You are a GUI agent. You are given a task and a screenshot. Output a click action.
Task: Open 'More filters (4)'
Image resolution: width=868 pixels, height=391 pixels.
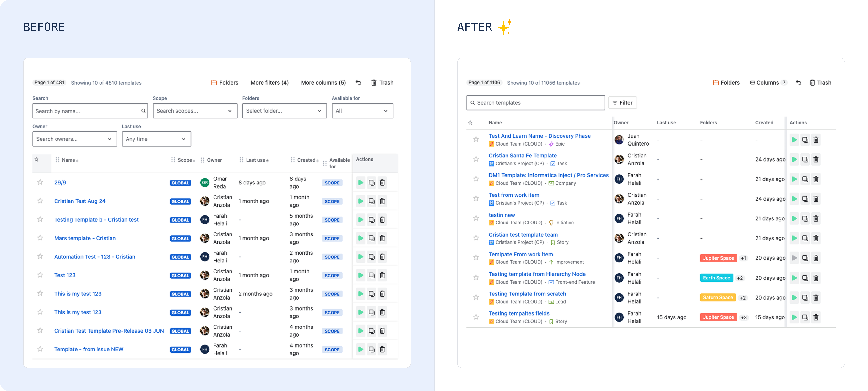click(x=270, y=83)
